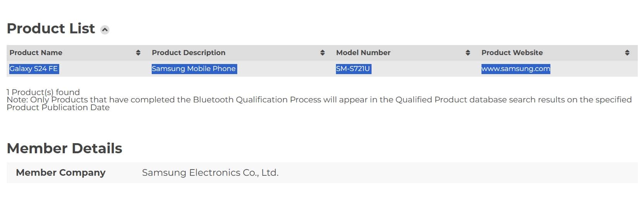Image resolution: width=644 pixels, height=206 pixels.
Task: Collapse the Product List section chevron
Action: (x=105, y=30)
